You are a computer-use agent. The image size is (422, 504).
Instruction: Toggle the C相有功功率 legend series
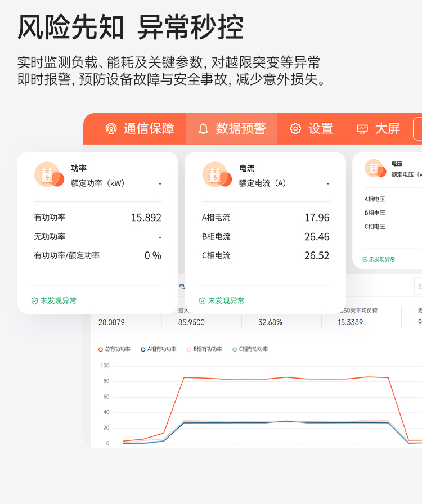[x=250, y=349]
